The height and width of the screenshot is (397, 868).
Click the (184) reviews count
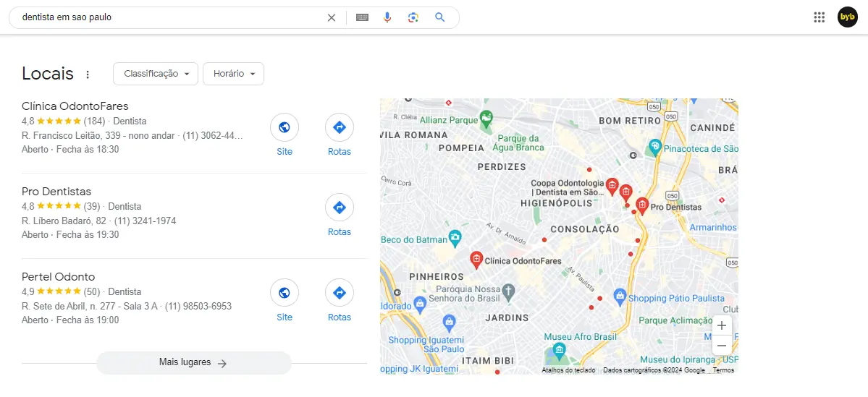tap(94, 121)
